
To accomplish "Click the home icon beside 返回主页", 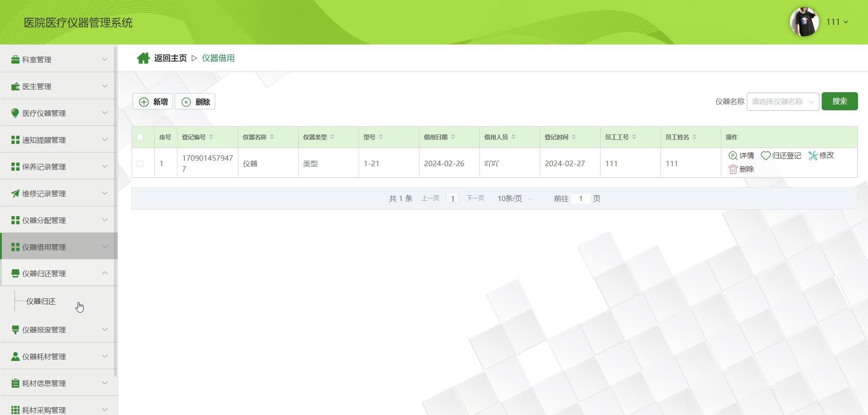I will pyautogui.click(x=143, y=58).
